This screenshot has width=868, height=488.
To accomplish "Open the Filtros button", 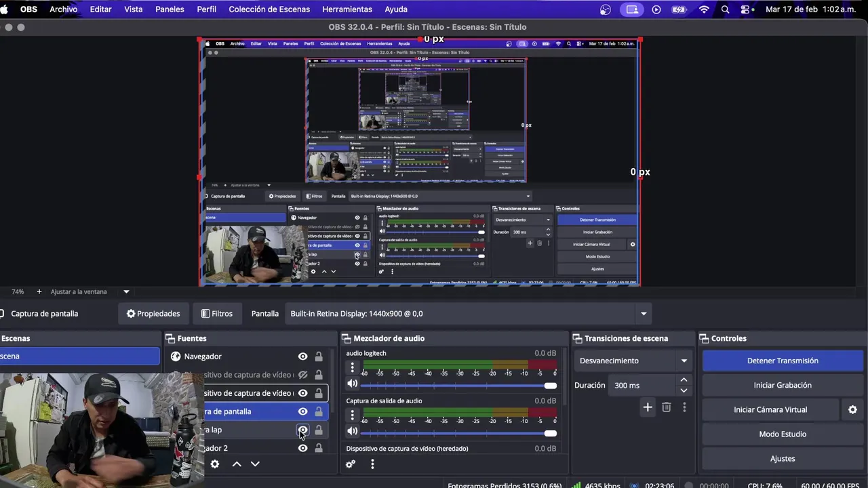I will [217, 314].
